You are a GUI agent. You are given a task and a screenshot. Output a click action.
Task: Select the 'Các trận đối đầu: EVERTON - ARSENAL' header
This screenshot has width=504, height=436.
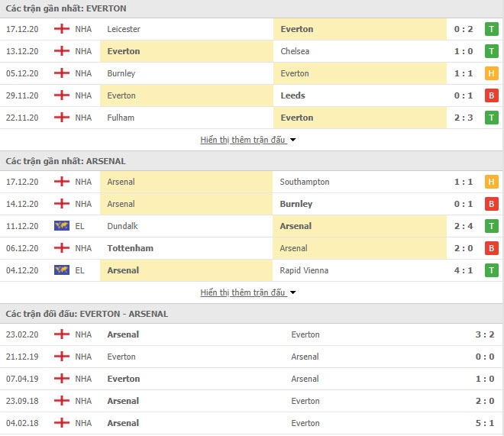[87, 314]
